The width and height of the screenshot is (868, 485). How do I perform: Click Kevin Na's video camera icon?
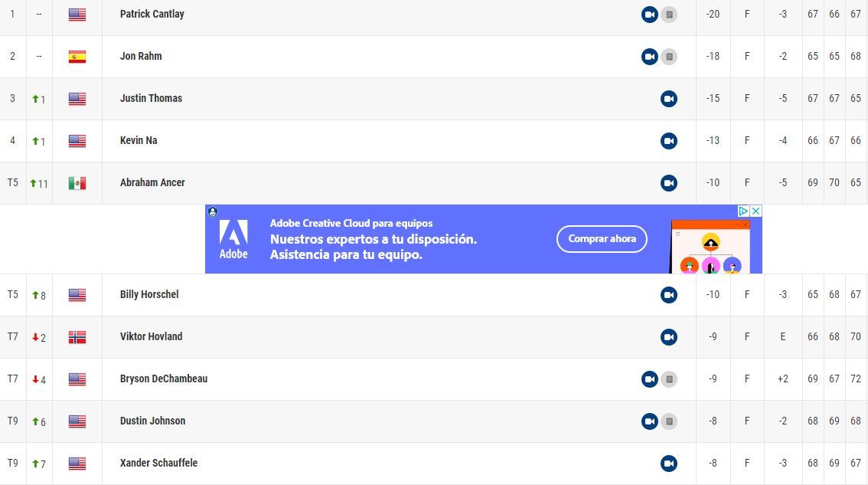tap(669, 141)
